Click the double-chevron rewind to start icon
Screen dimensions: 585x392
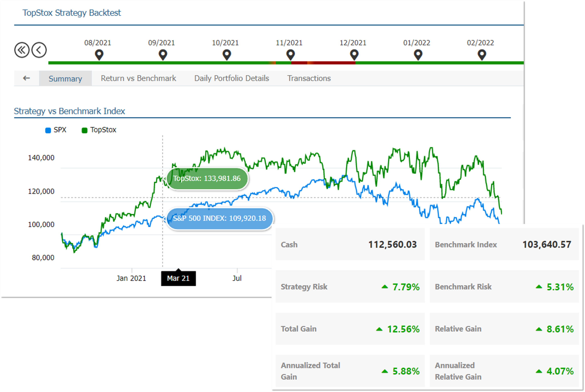pos(22,50)
